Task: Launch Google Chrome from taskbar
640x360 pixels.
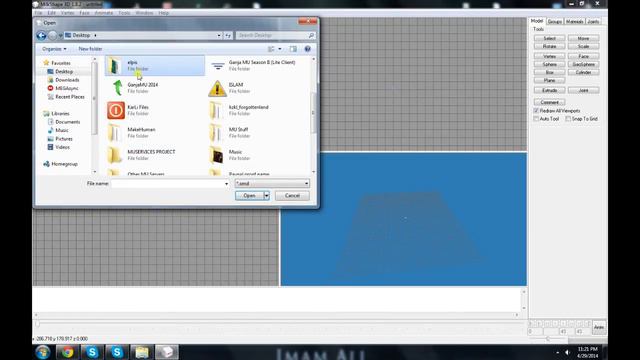Action: 68,352
